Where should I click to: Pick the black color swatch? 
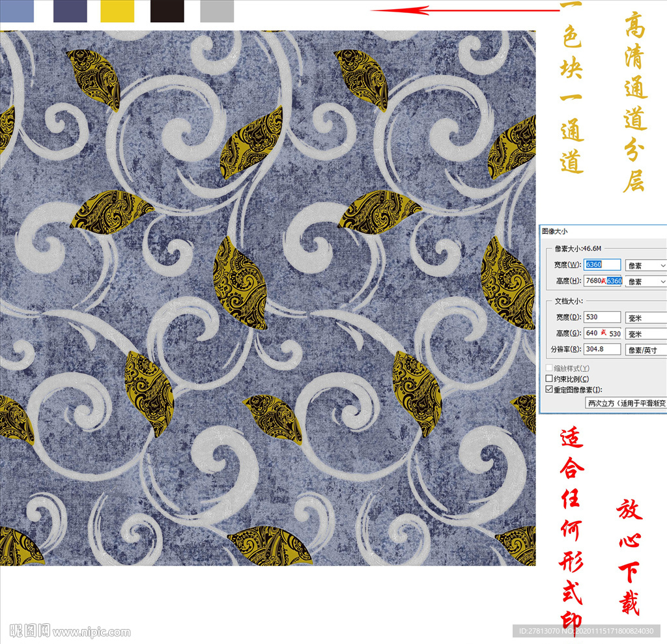[167, 11]
